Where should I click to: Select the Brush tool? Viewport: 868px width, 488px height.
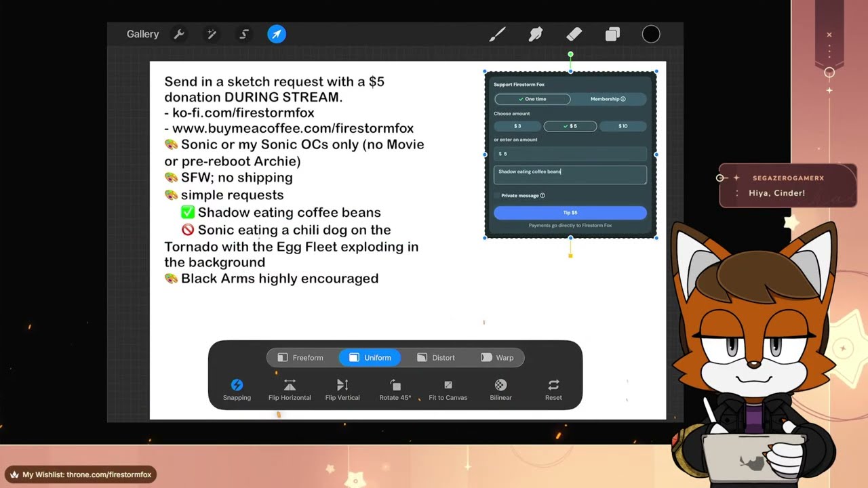(x=497, y=34)
